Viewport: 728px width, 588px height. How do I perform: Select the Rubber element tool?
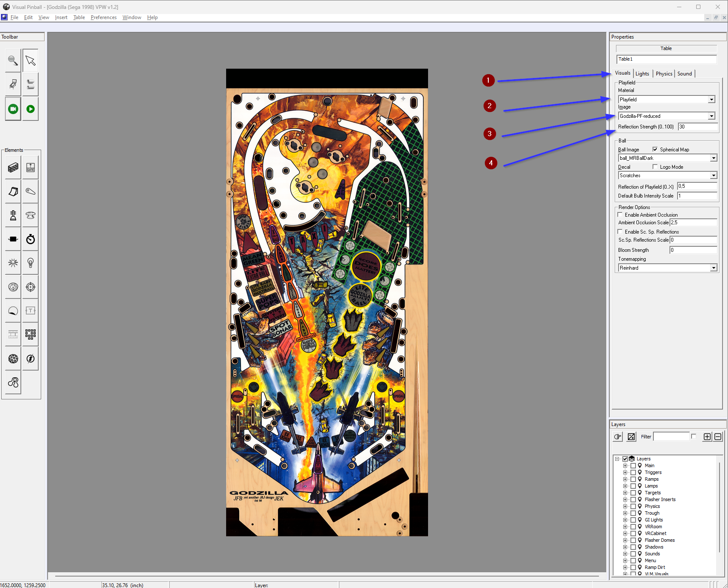tap(13, 382)
